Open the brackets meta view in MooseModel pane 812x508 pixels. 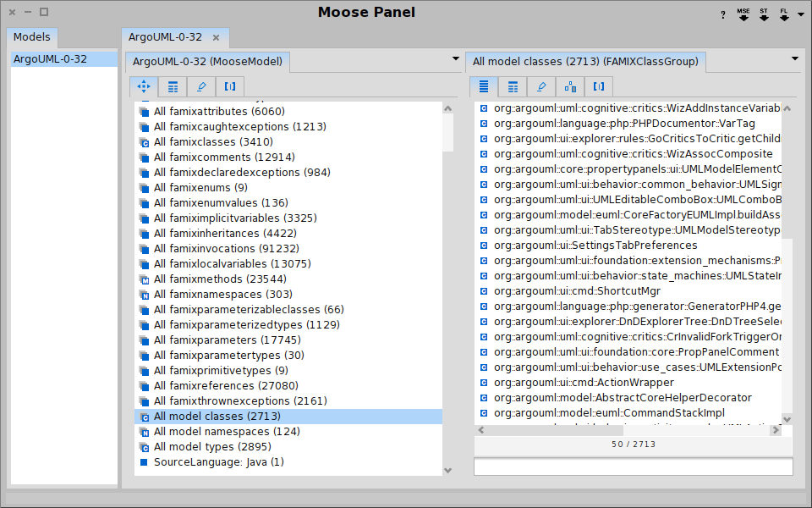coord(230,86)
